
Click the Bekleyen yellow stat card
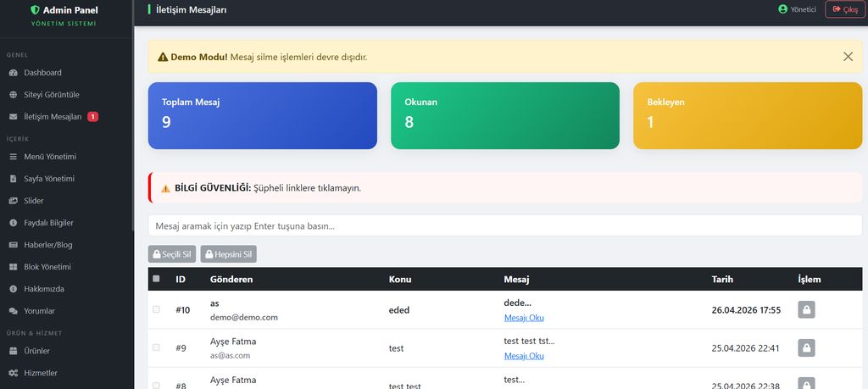tap(748, 115)
